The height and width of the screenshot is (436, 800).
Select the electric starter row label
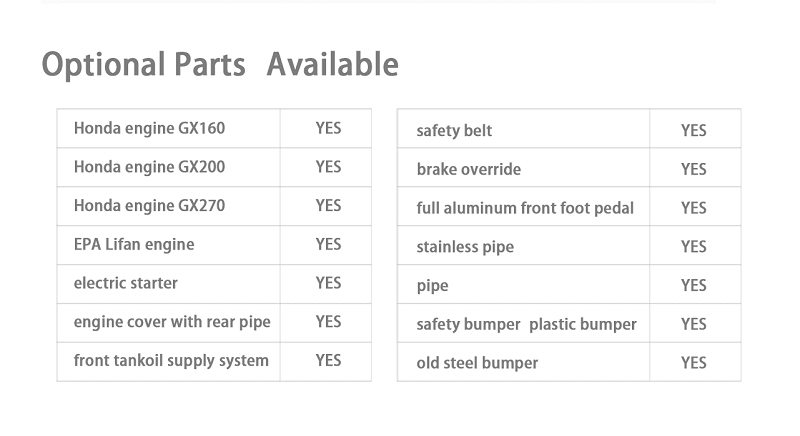[126, 283]
